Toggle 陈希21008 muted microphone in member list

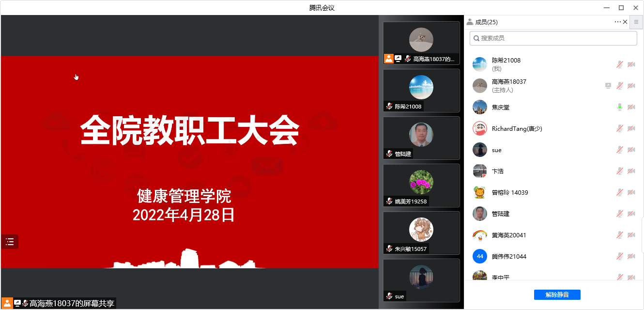[619, 64]
